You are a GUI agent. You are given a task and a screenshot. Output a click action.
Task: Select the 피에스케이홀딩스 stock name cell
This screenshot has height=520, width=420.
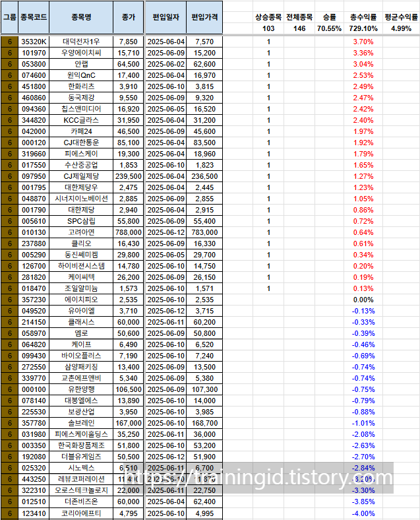81,434
